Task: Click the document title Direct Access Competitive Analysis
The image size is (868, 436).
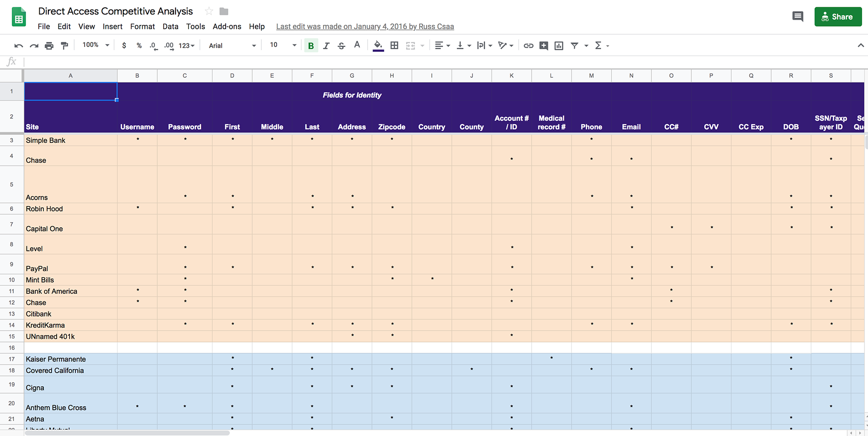Action: 115,11
